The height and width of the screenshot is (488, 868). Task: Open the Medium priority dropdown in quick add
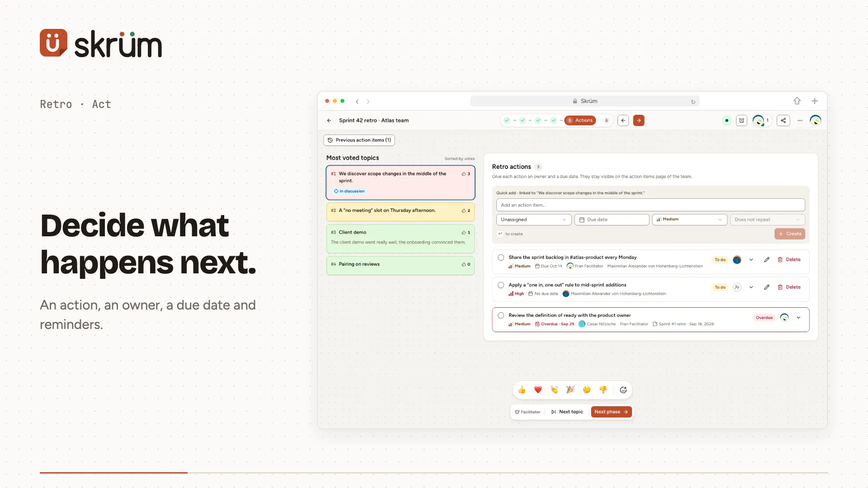(689, 220)
